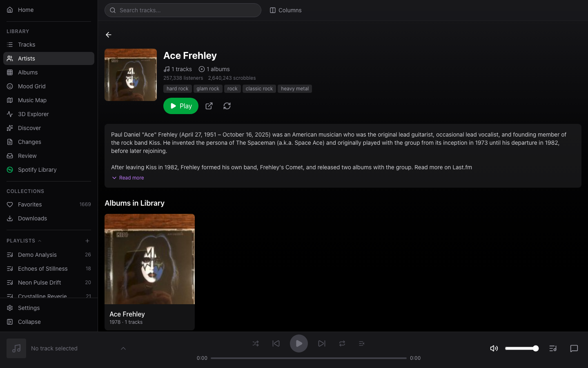The height and width of the screenshot is (368, 588).
Task: Click the Search tracks input field
Action: coord(183,10)
